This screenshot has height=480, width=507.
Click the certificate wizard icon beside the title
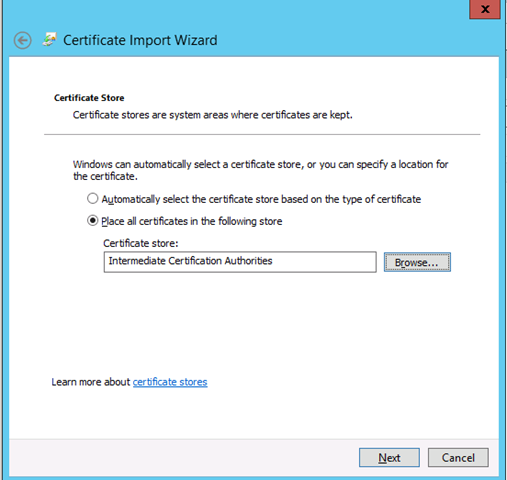[x=50, y=40]
